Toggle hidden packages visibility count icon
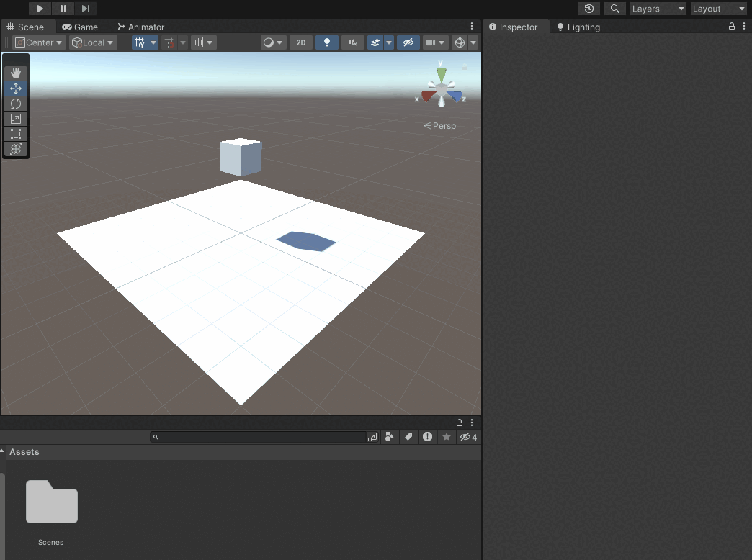This screenshot has width=752, height=560. (469, 437)
